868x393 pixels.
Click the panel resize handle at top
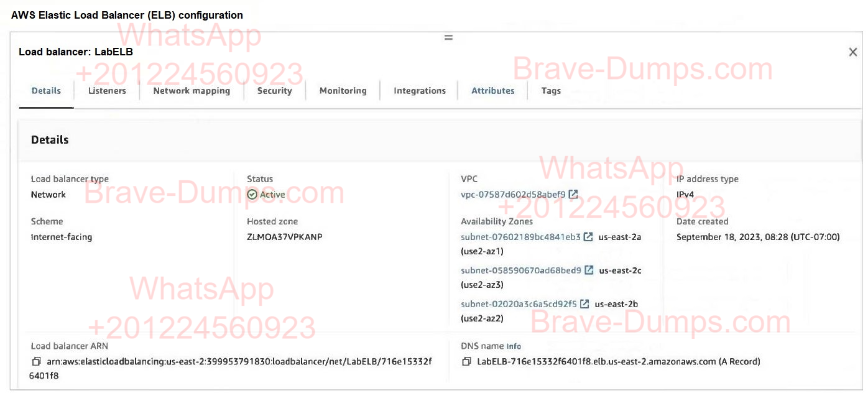click(448, 38)
